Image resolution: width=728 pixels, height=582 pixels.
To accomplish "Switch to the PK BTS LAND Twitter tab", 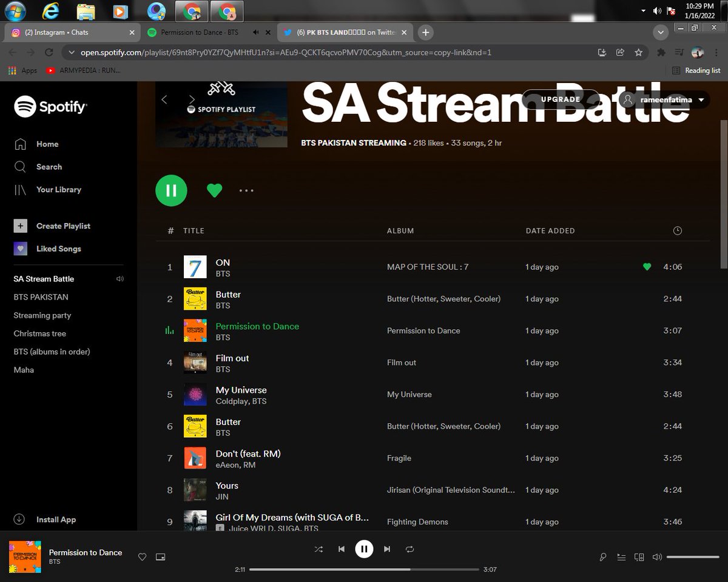I will pos(347,32).
